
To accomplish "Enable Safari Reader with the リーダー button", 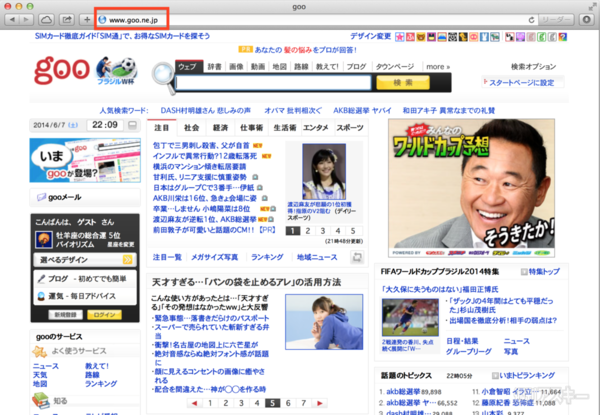I will coord(556,20).
